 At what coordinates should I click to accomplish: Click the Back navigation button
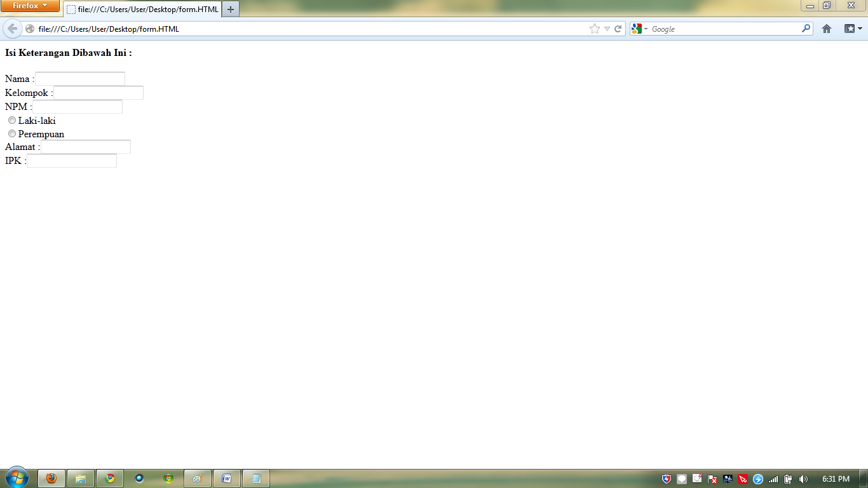pos(11,28)
